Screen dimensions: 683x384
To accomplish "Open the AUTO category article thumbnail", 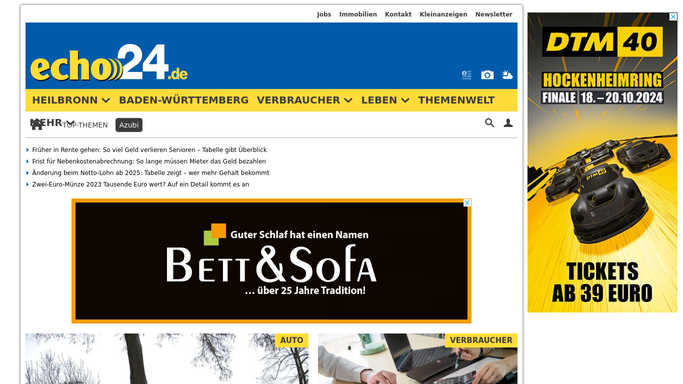I will (x=167, y=359).
